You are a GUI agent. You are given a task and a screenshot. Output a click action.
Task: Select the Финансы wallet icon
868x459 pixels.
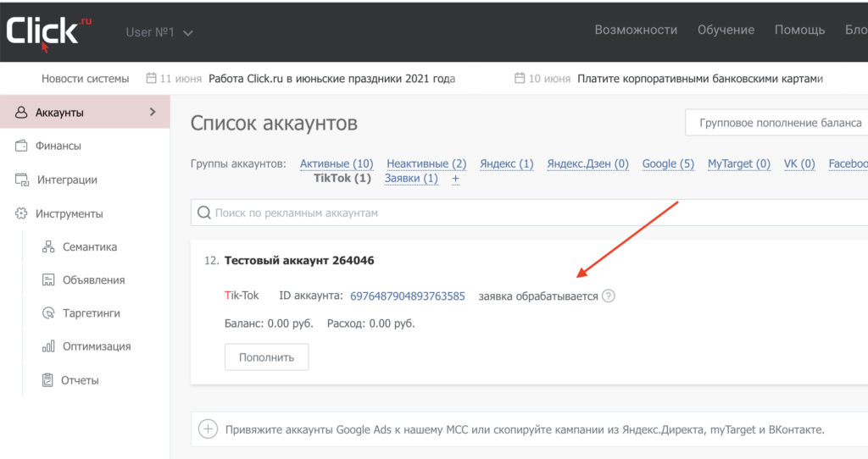(21, 146)
